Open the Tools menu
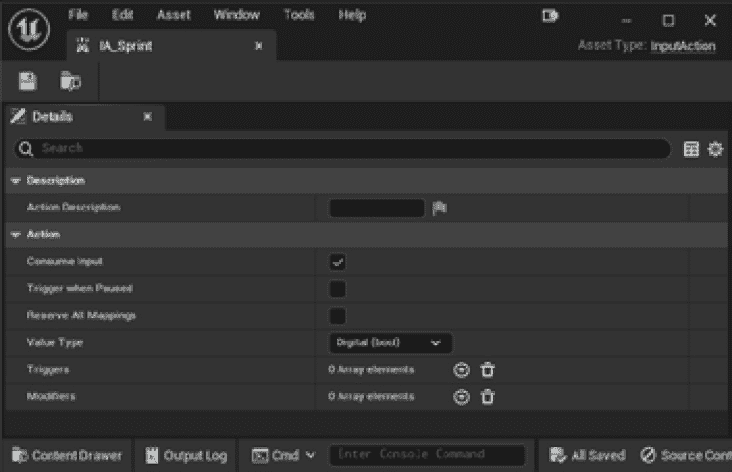The image size is (732, 472). (x=299, y=15)
